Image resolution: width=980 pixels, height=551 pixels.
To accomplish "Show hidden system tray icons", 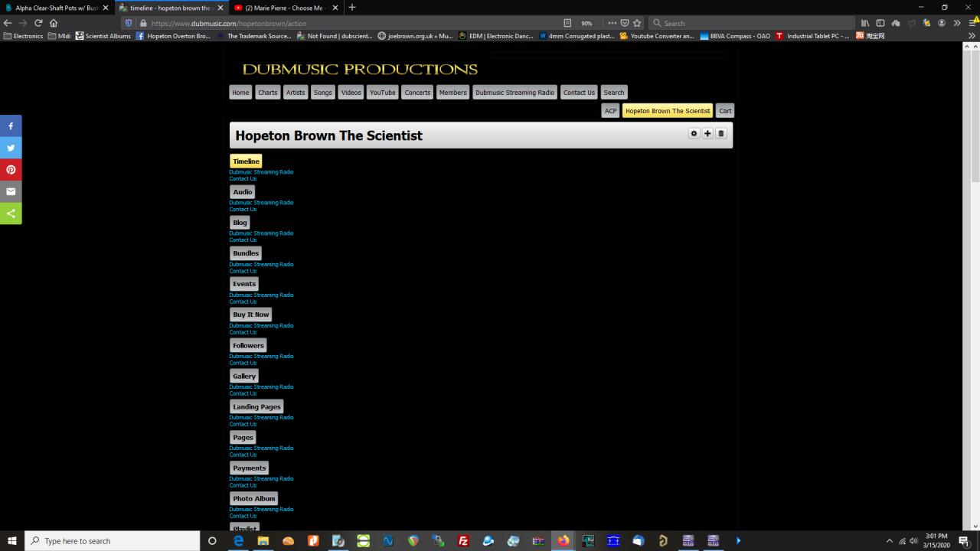I will click(889, 541).
